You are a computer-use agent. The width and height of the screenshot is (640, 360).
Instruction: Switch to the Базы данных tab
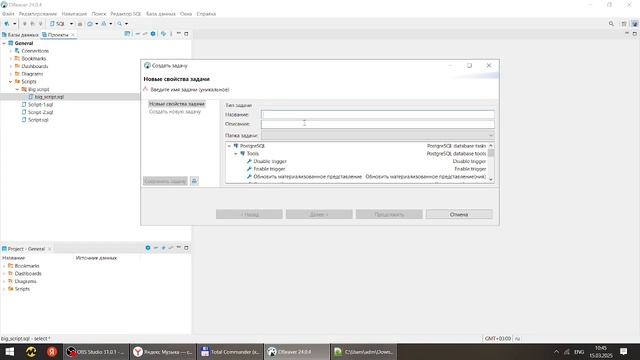(x=20, y=35)
